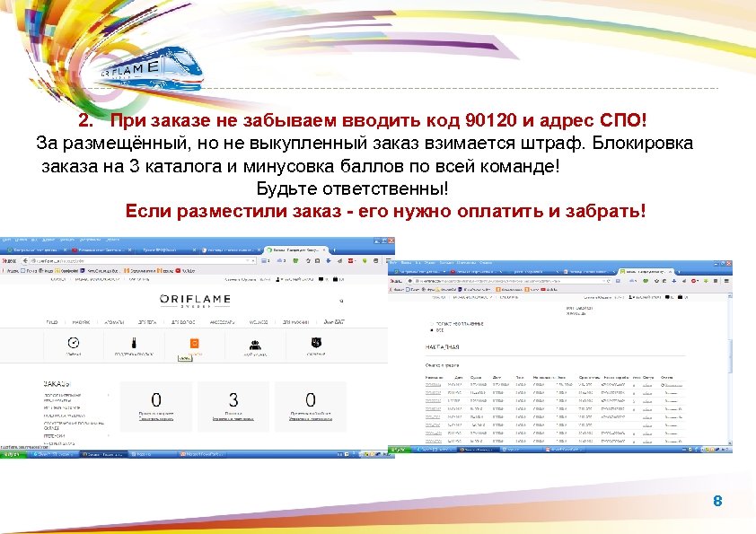Click the blue download arrow in right browser toolbar
The image size is (756, 534).
pos(674,281)
